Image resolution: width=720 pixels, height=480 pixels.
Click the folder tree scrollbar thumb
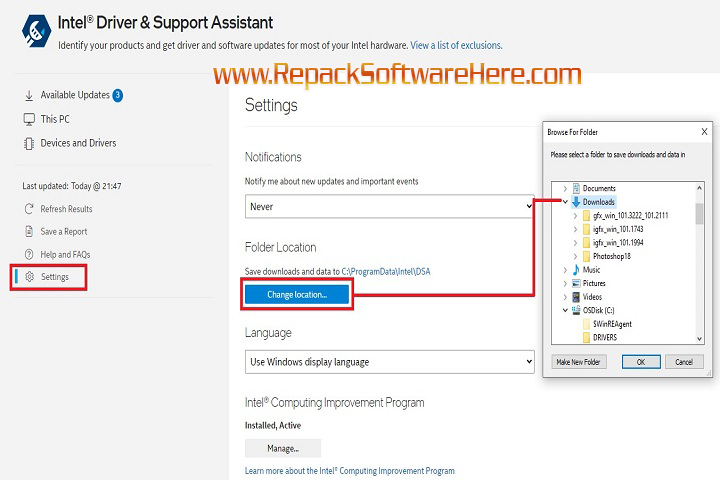click(x=699, y=214)
